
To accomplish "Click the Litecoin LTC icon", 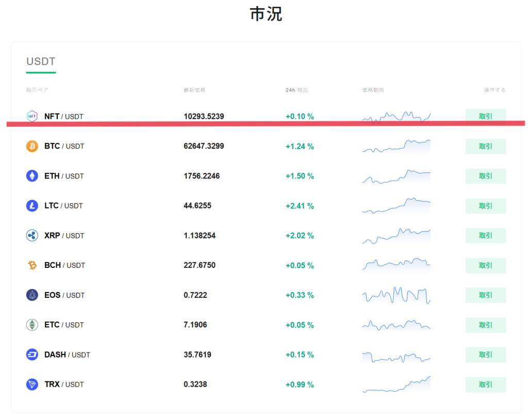I will point(32,206).
